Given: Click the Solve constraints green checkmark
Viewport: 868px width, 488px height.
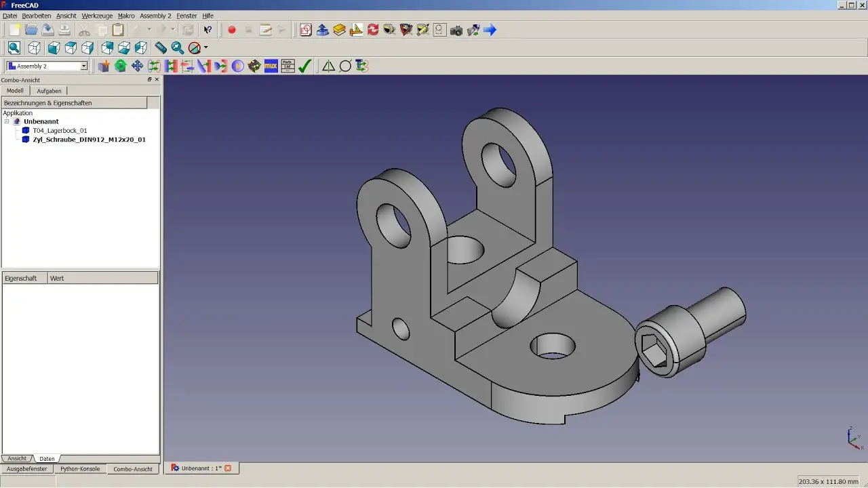Looking at the screenshot, I should click(304, 66).
